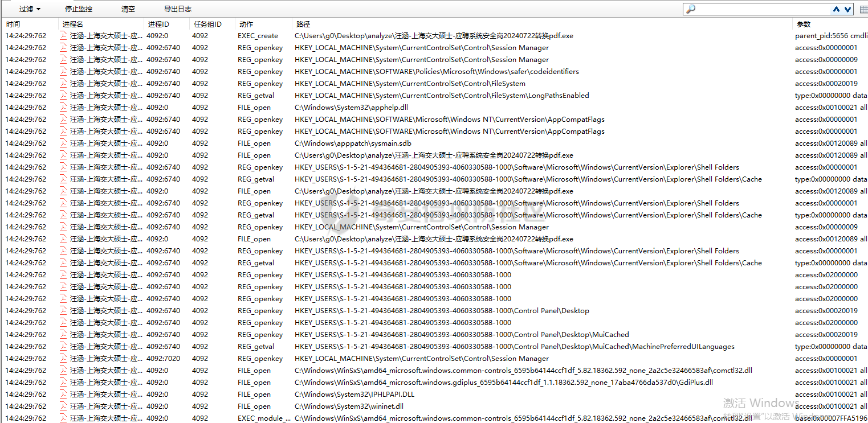Select the access value in codeidentifiers row

pos(826,71)
